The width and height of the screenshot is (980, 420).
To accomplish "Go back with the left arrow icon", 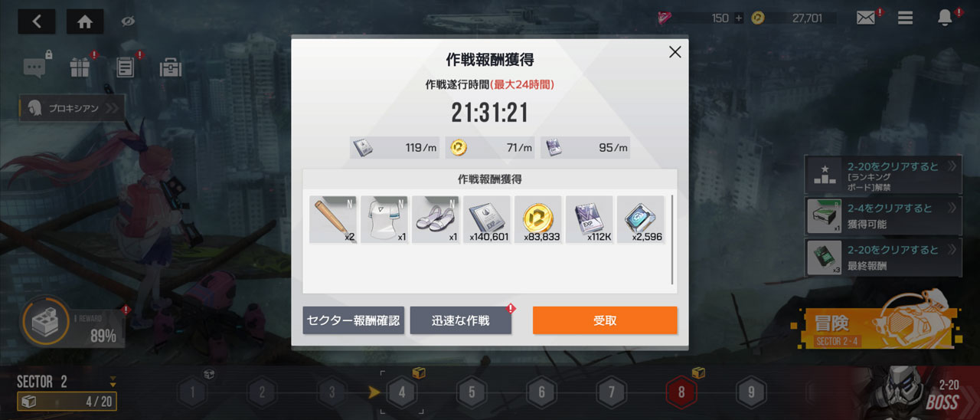I will (x=37, y=21).
